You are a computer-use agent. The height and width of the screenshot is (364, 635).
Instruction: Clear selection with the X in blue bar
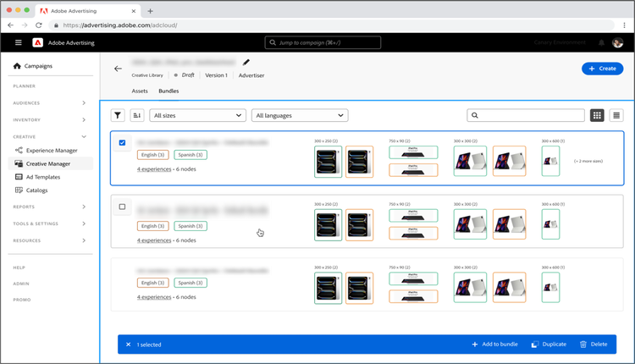tap(129, 345)
